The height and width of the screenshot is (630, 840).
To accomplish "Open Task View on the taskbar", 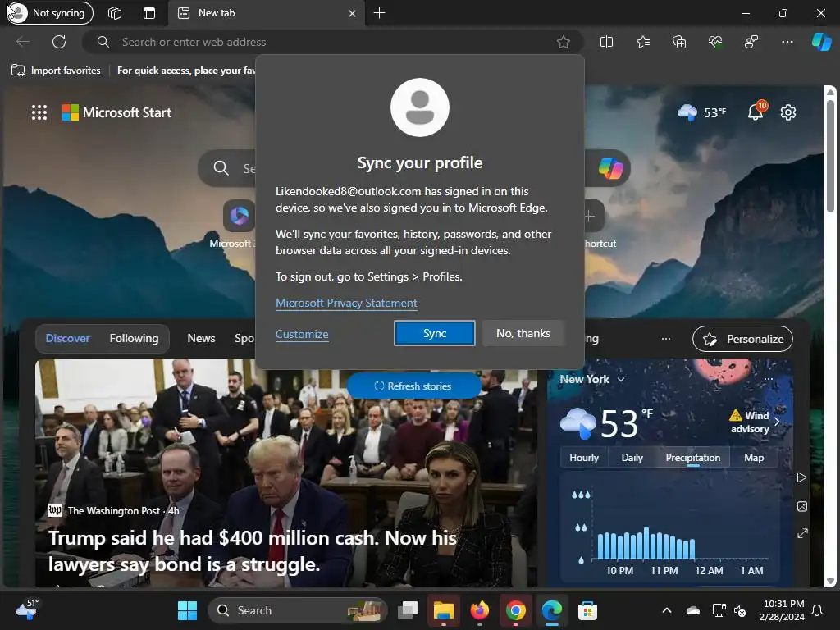I will click(x=408, y=610).
